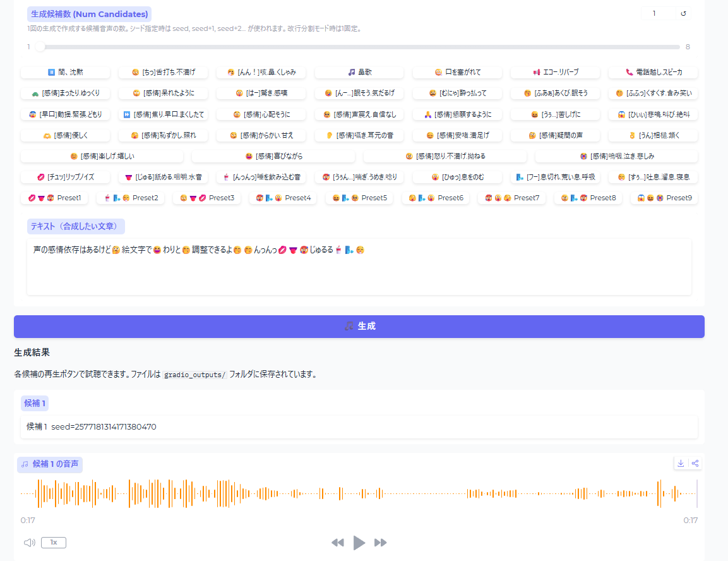Click into the テキスト synthesis text box
The width and height of the screenshot is (728, 561).
click(359, 272)
